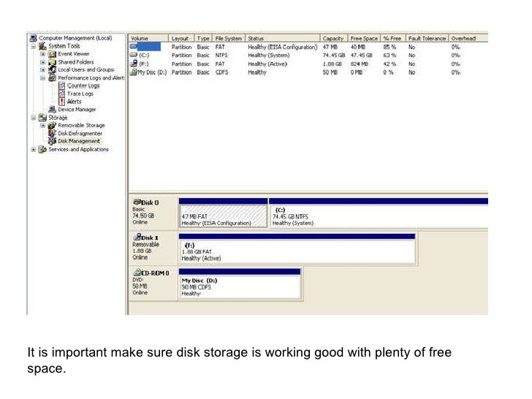The image size is (532, 399).
Task: Click the Disk 1 removable disk icon
Action: [x=137, y=237]
